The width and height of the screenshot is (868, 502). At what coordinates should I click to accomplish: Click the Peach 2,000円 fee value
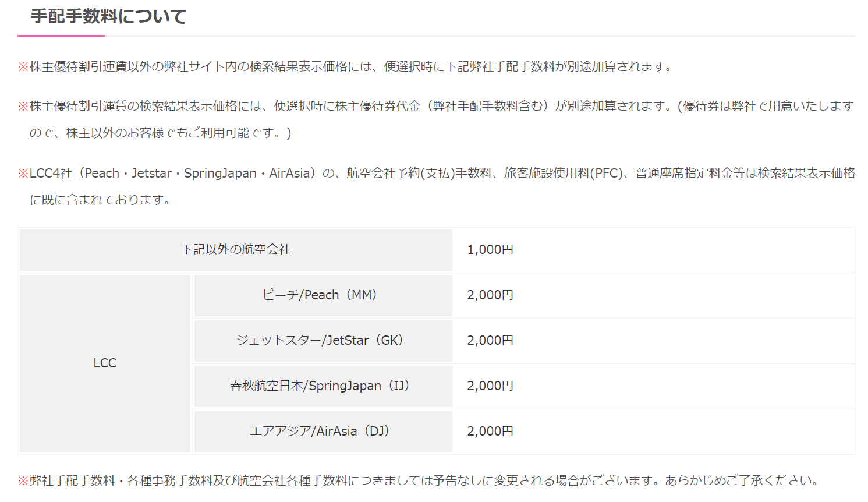[x=490, y=295]
